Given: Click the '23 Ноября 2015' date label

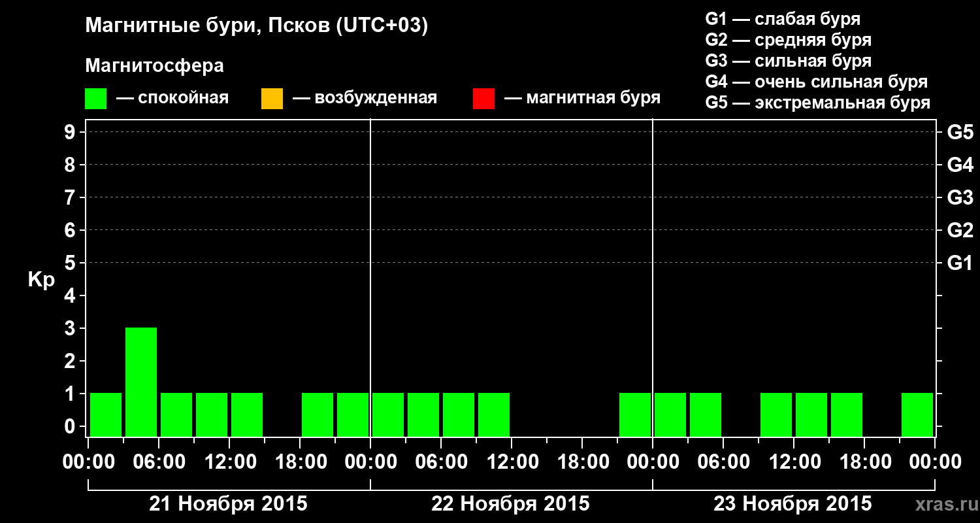Looking at the screenshot, I should point(792,503).
